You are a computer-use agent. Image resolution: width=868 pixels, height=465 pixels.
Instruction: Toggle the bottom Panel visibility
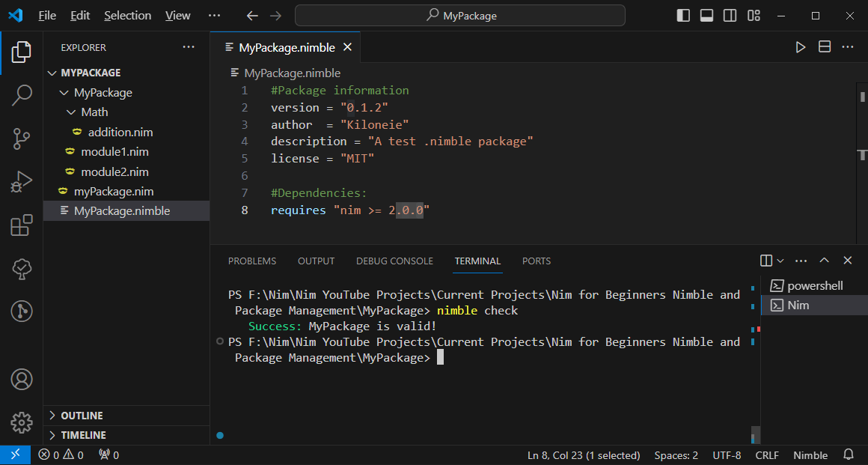(x=706, y=16)
